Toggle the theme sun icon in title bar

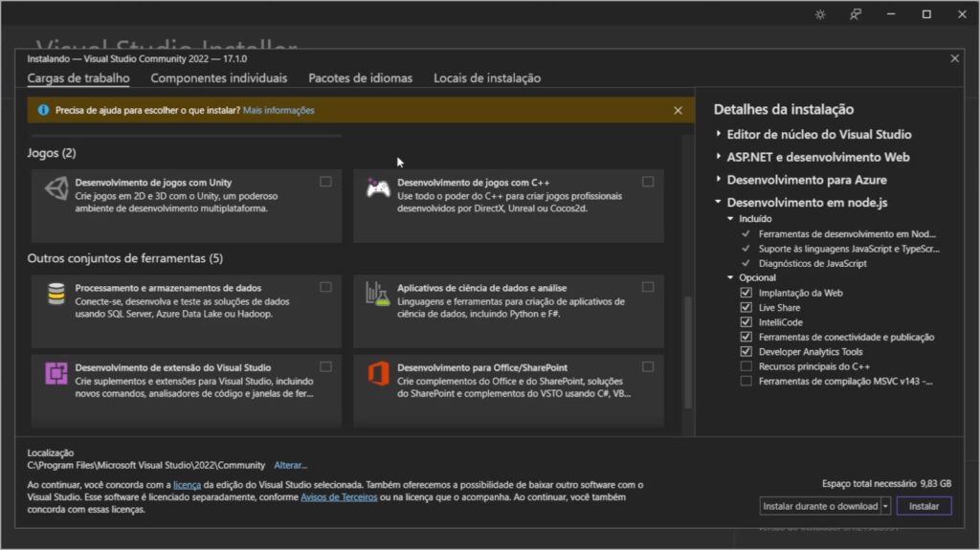click(x=820, y=14)
